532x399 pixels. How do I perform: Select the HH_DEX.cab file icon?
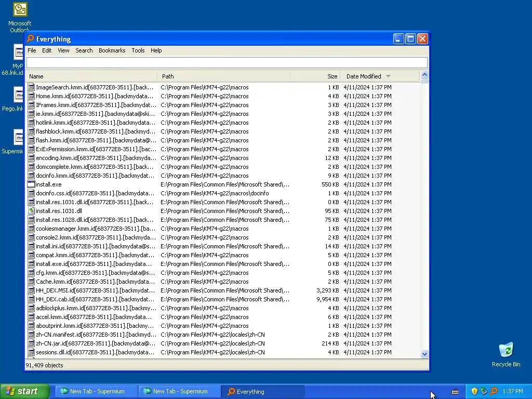click(31, 299)
